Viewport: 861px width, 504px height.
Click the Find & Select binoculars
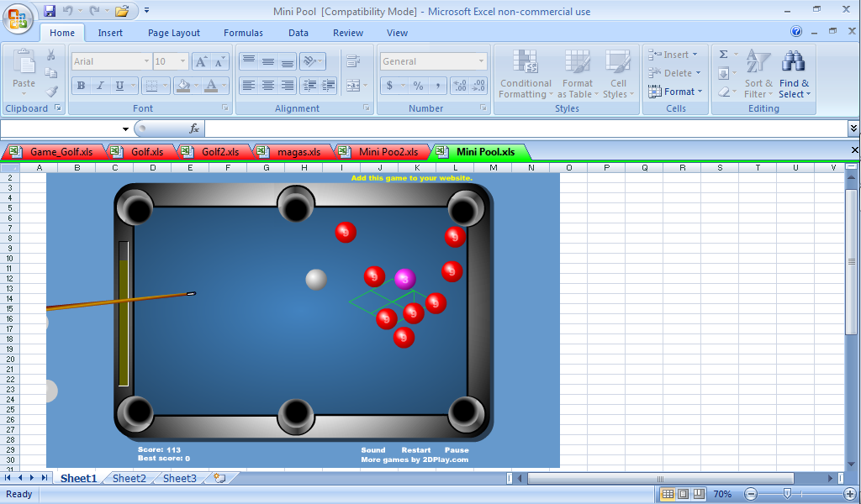[x=794, y=74]
